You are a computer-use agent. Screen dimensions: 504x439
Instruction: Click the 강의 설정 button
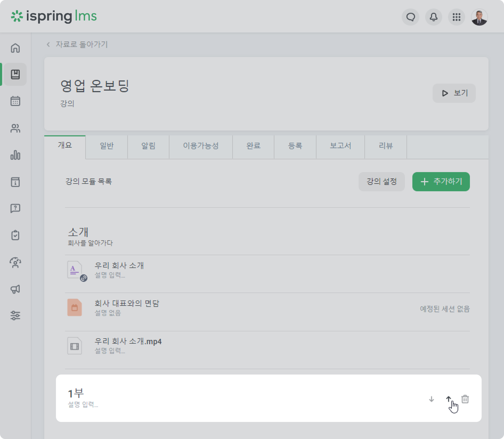[381, 182]
